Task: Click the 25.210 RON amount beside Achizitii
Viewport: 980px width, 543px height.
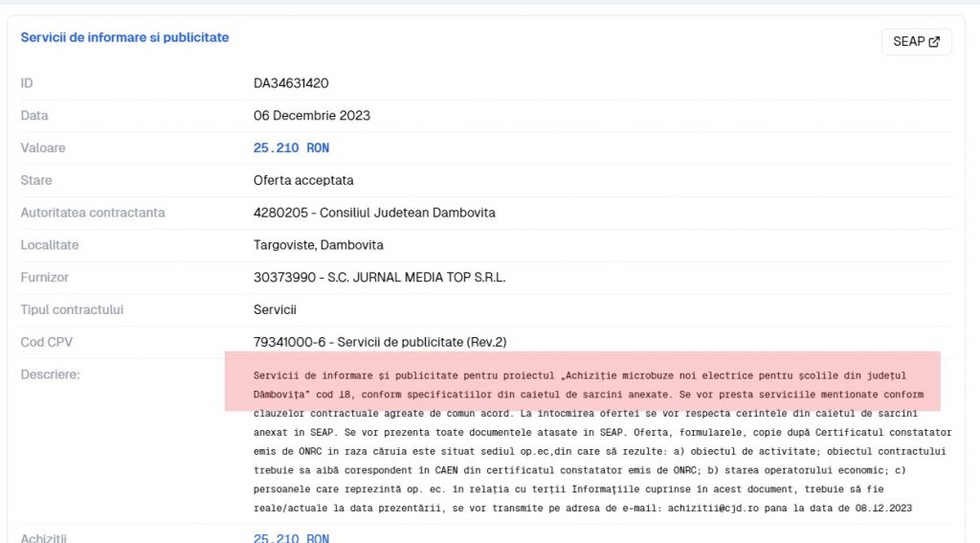Action: click(x=291, y=538)
